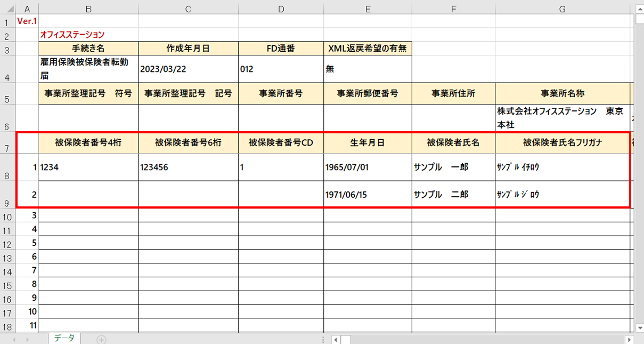Select furigana cell ｻﾝﾌﾟﾙ ｲﾁﾛｳ

coord(563,167)
